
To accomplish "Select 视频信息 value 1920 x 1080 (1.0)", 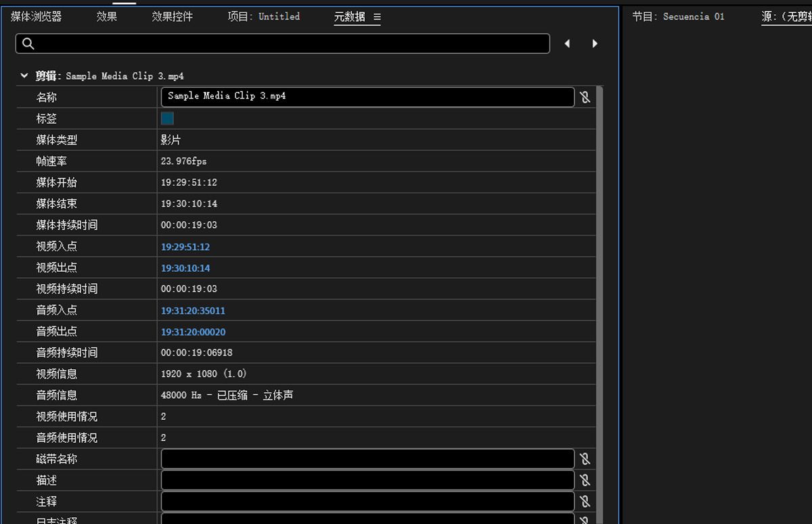I will point(204,374).
